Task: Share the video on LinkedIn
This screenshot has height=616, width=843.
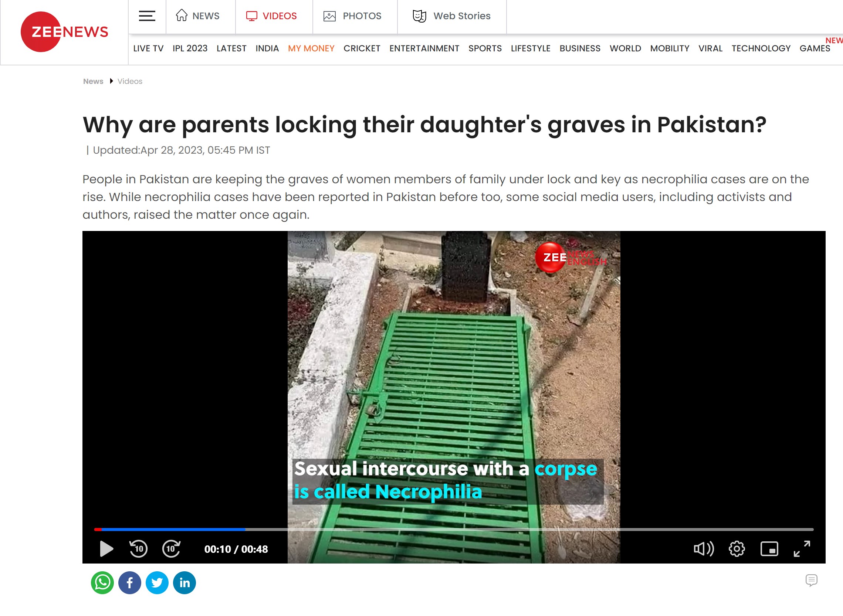Action: coord(184,582)
